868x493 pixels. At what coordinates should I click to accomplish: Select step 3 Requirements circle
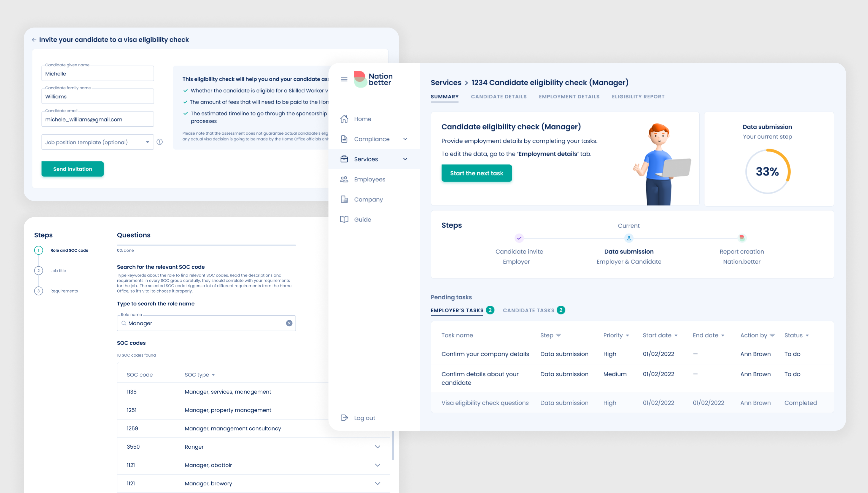coord(39,291)
